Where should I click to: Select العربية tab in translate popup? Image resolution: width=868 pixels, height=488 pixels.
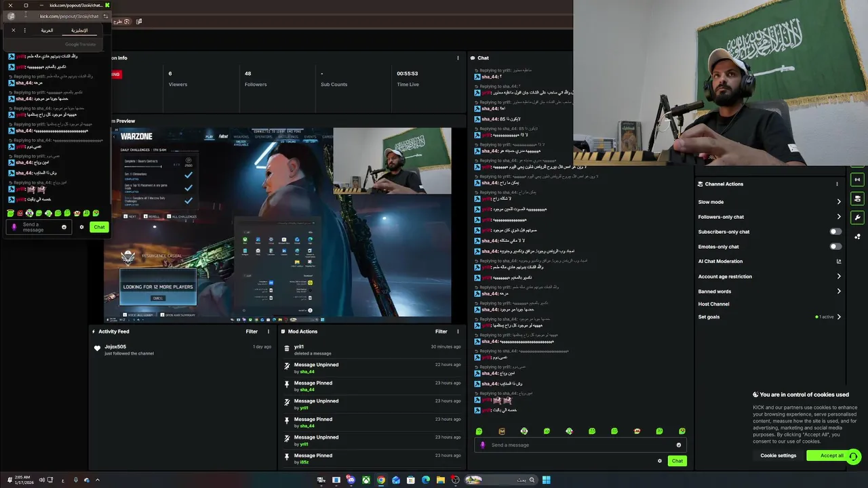coord(47,30)
